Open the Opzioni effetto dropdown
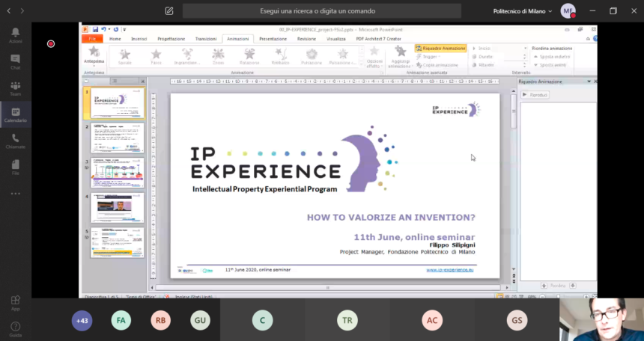 tap(374, 57)
